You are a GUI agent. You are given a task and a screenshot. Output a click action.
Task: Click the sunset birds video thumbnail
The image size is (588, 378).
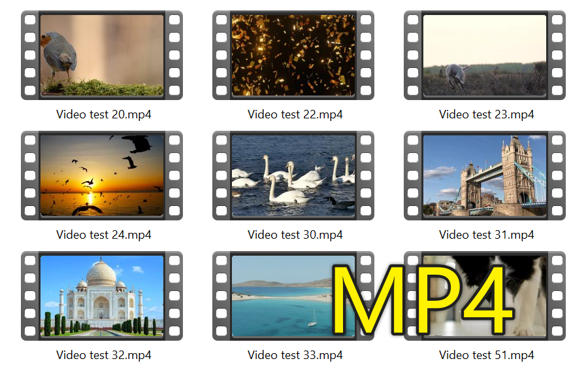click(103, 175)
